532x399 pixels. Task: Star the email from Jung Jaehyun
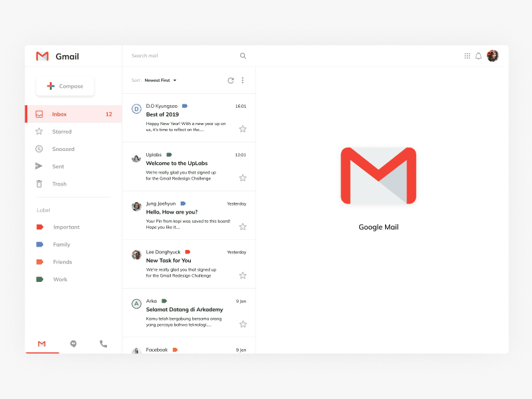point(243,226)
